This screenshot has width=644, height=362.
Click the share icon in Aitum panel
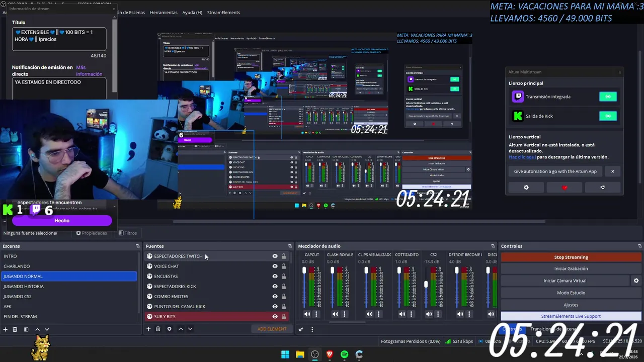pos(602,188)
